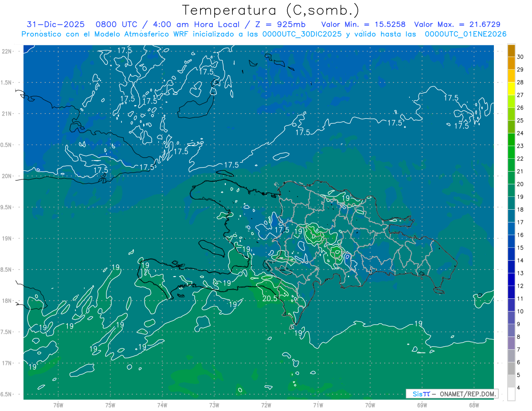Click the "30" label on the color scale
The image size is (532, 411).
click(x=520, y=57)
